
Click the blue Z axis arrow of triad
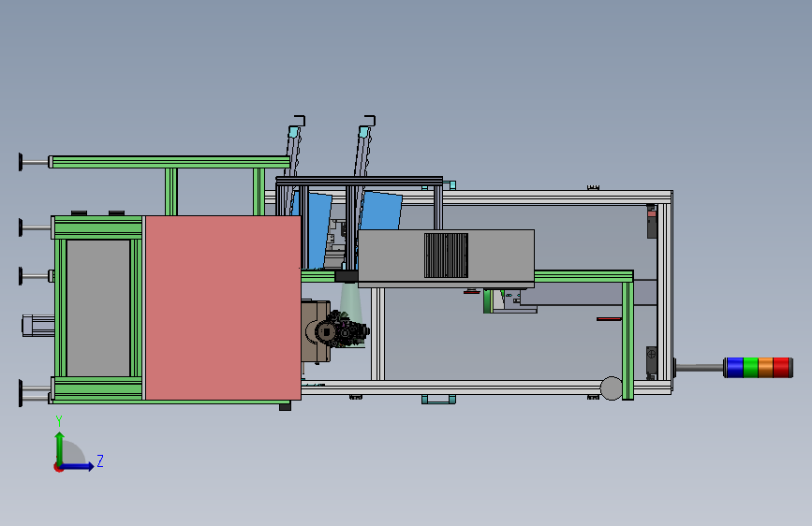tap(78, 466)
